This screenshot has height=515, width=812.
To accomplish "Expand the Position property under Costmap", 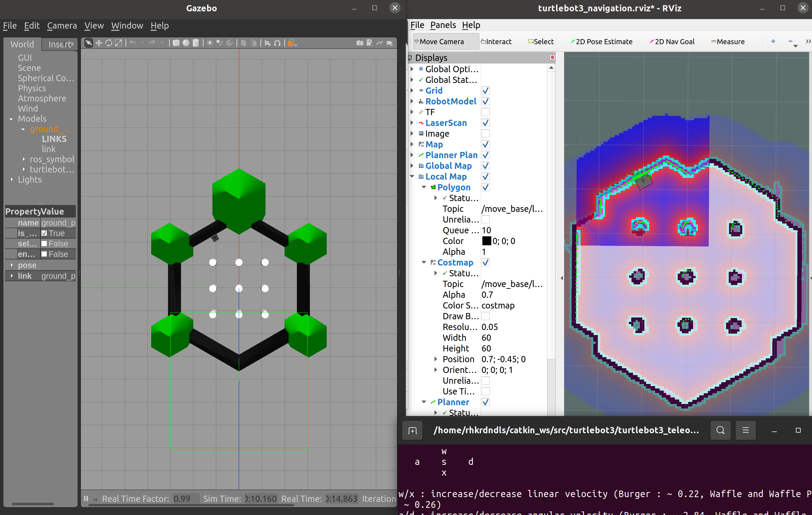I will tap(436, 359).
